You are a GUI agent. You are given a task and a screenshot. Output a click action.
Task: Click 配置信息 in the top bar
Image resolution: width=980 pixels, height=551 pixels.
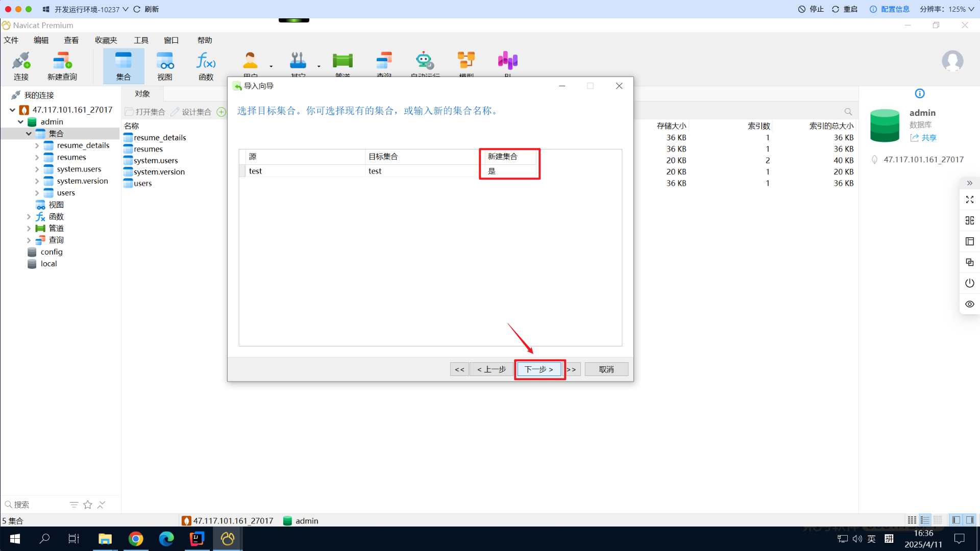click(890, 9)
